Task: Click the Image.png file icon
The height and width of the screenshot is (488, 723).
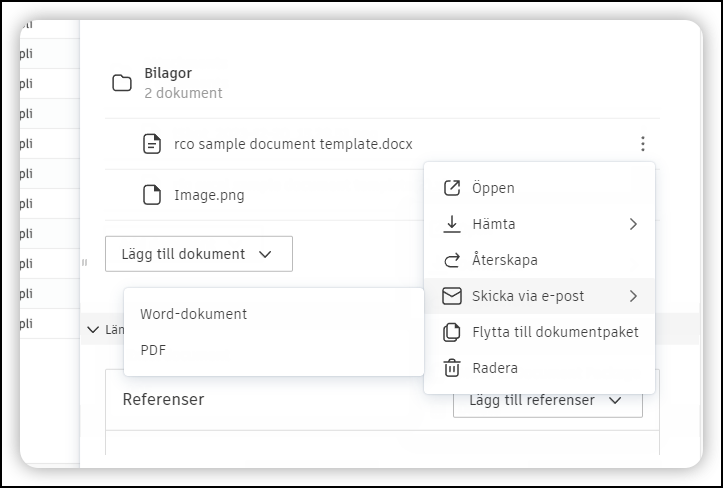Action: (x=152, y=195)
